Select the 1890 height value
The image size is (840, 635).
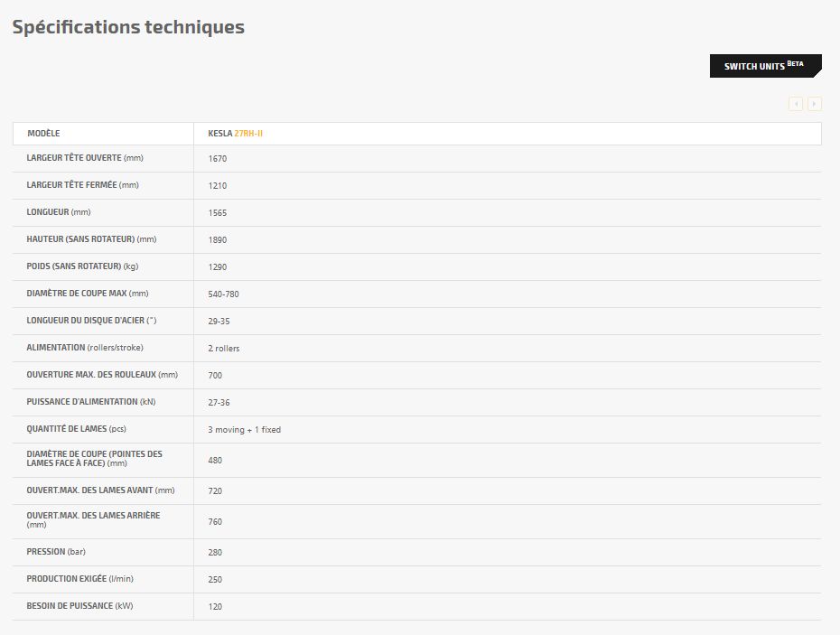(217, 240)
